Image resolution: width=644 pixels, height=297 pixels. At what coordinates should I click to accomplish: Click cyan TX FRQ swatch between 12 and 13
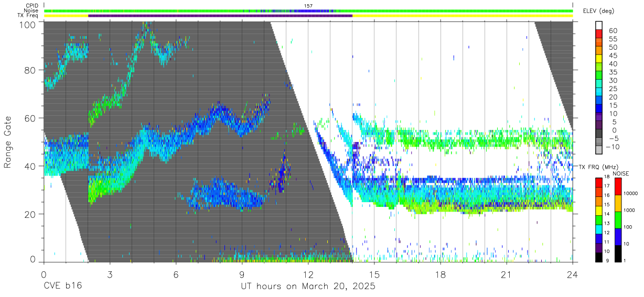(x=599, y=228)
